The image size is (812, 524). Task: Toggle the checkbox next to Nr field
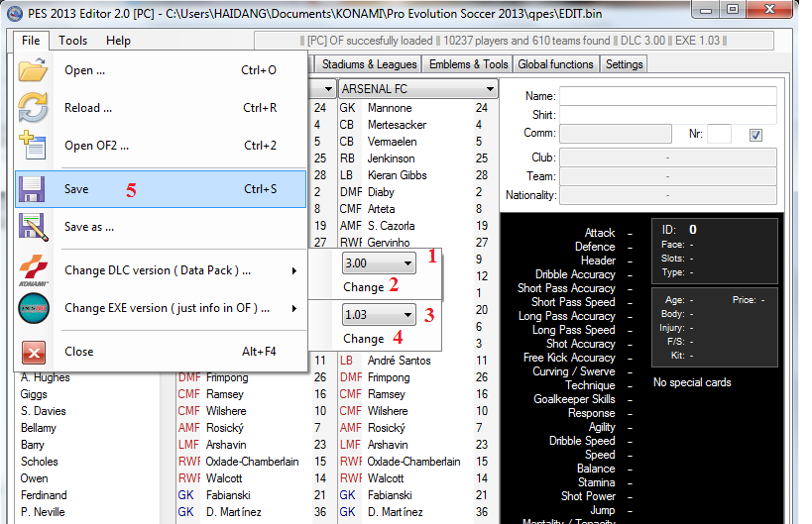(755, 135)
